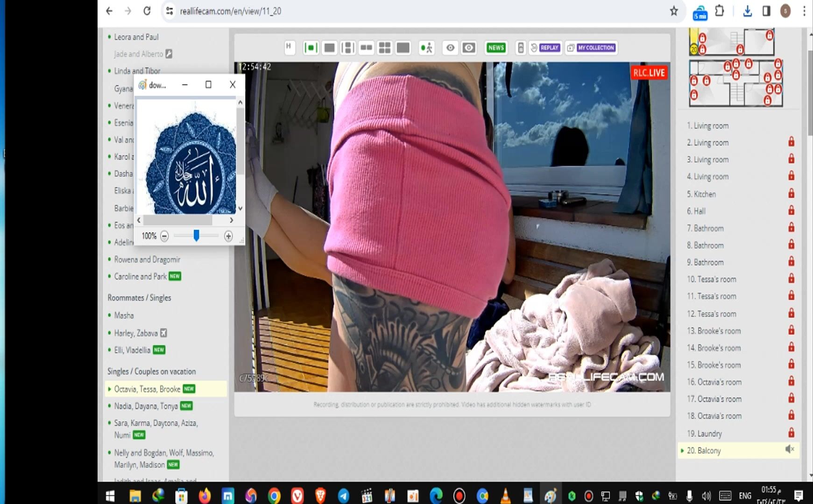Switch to the four-camera grid layout

click(x=384, y=48)
